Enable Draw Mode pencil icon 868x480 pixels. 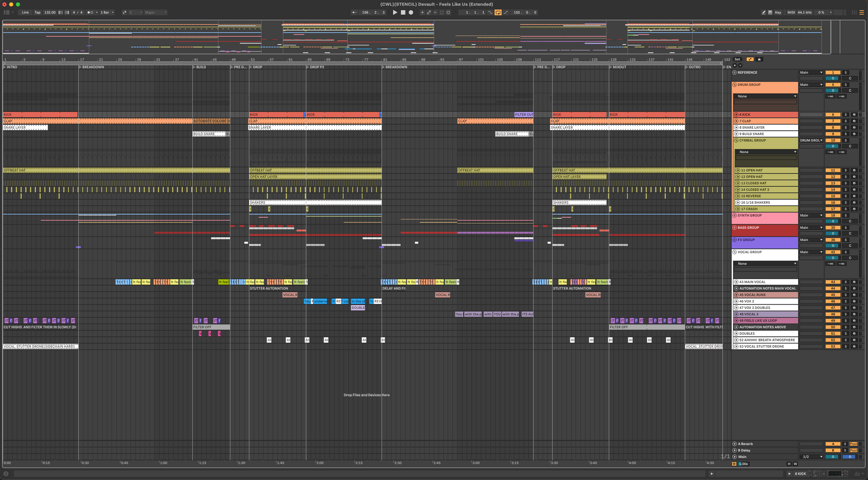(764, 13)
